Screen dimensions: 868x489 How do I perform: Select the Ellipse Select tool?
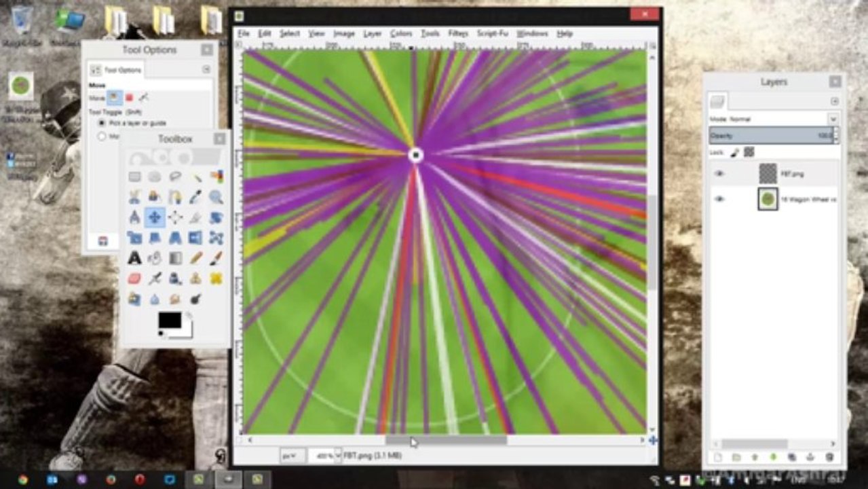click(155, 177)
